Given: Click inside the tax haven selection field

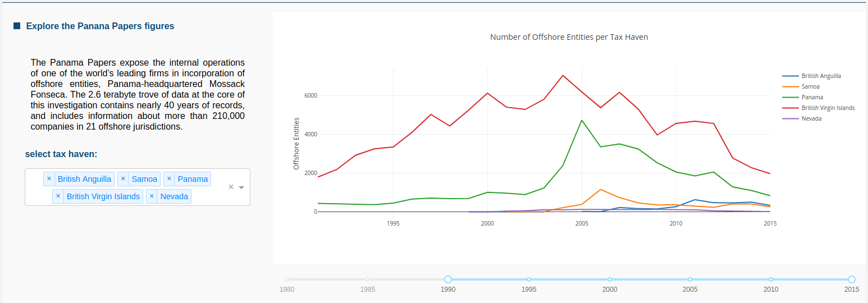Looking at the screenshot, I should point(138,187).
